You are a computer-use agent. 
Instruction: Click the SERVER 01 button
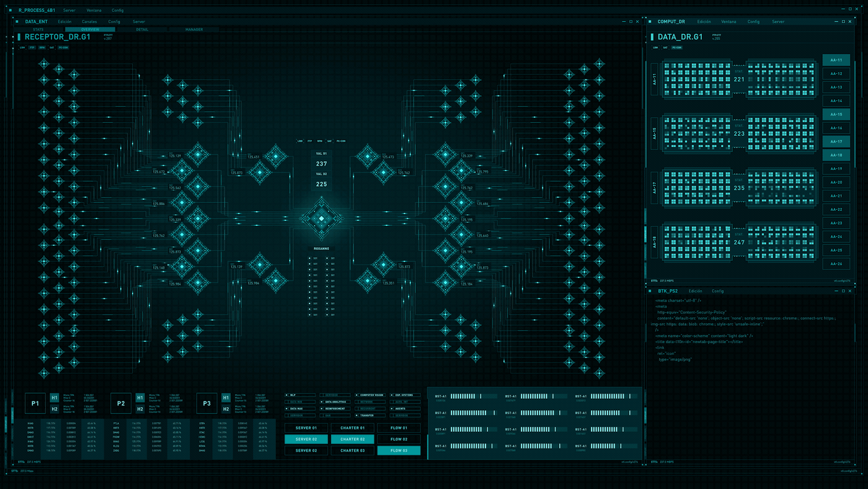(306, 428)
